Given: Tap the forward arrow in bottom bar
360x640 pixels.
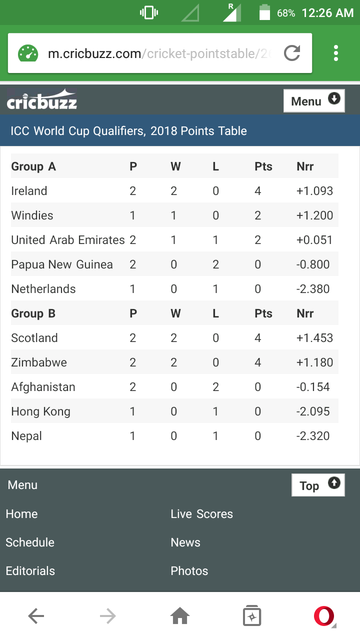Looking at the screenshot, I should (x=108, y=616).
